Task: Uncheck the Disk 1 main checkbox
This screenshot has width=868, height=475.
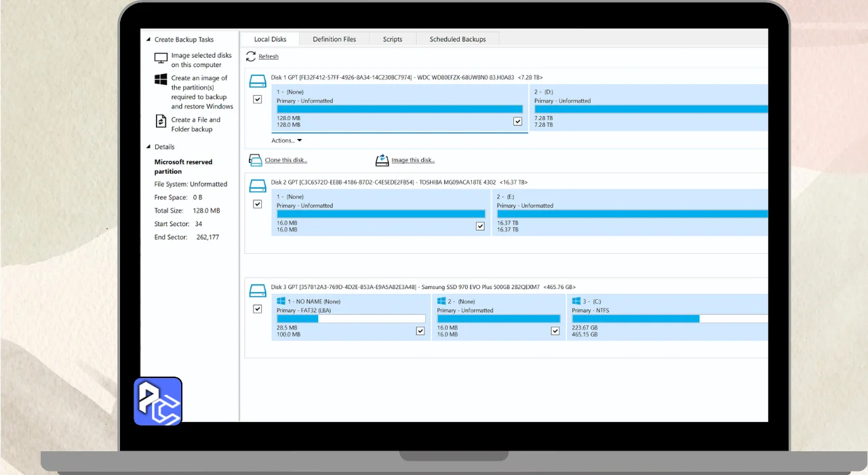Action: pos(258,99)
